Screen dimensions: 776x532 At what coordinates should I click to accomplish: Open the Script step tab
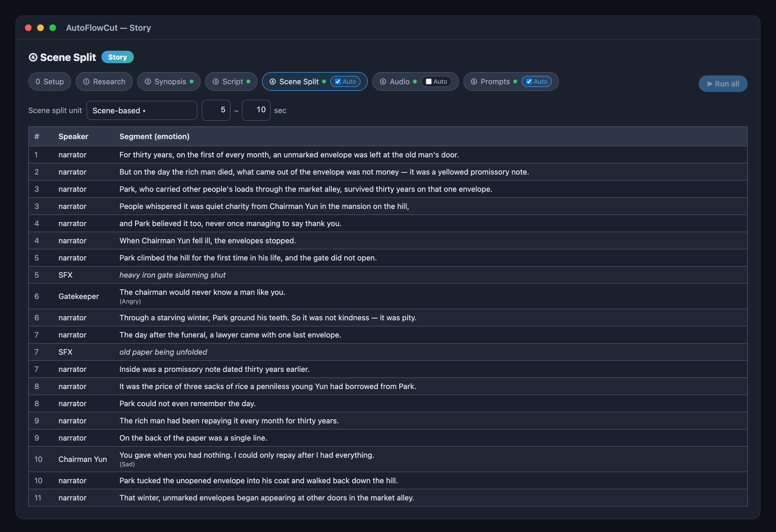(x=231, y=81)
